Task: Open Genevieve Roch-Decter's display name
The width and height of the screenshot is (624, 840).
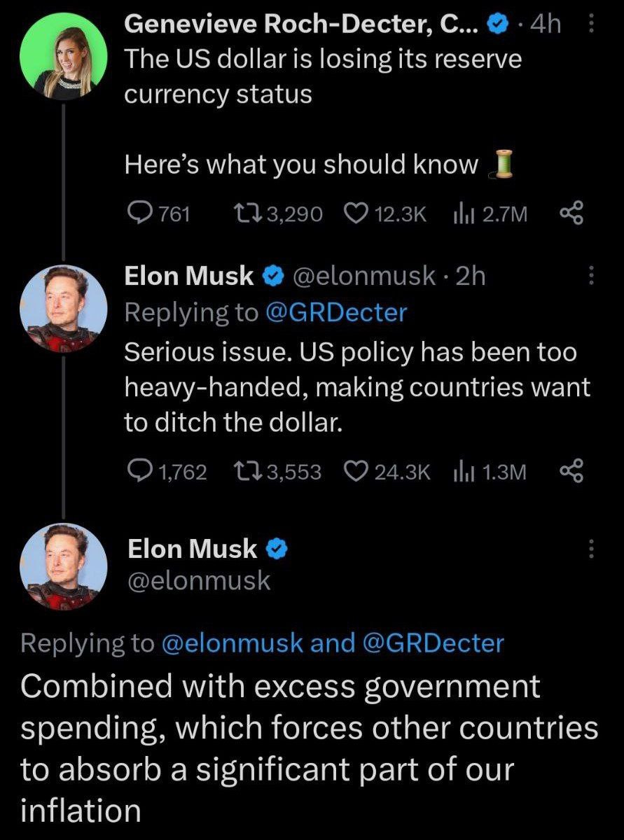Action: 301,25
